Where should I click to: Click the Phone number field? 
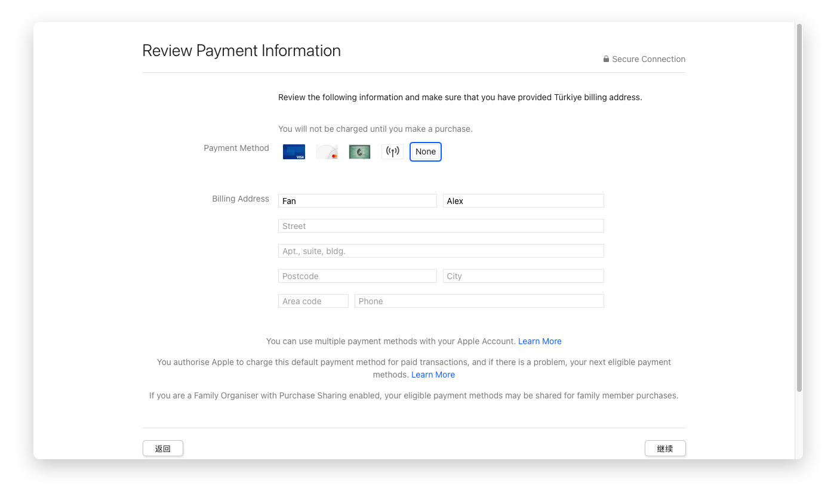tap(479, 301)
